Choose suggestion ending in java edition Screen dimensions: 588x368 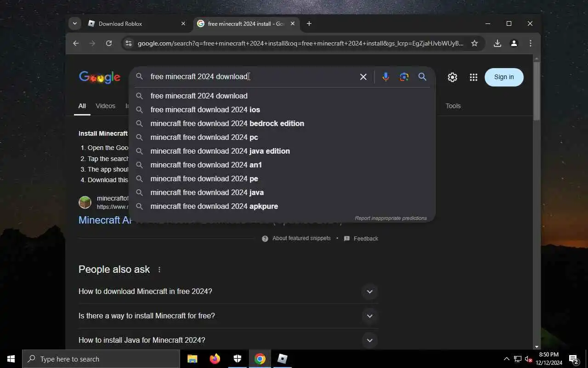(x=282, y=151)
